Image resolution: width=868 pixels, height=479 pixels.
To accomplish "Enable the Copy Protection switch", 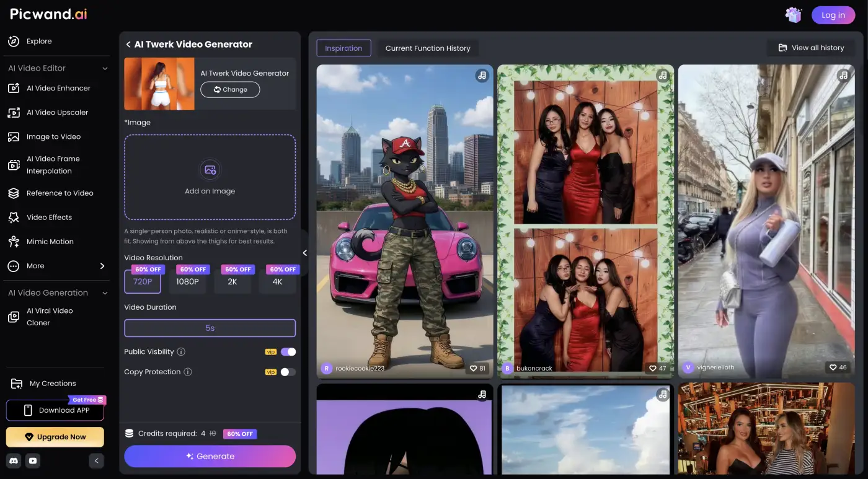I will (x=288, y=372).
